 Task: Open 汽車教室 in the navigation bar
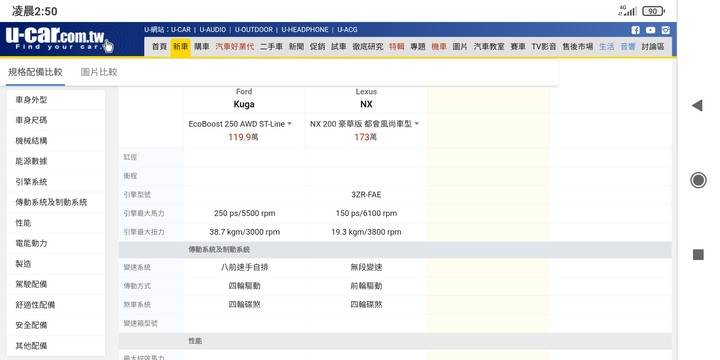pyautogui.click(x=489, y=47)
